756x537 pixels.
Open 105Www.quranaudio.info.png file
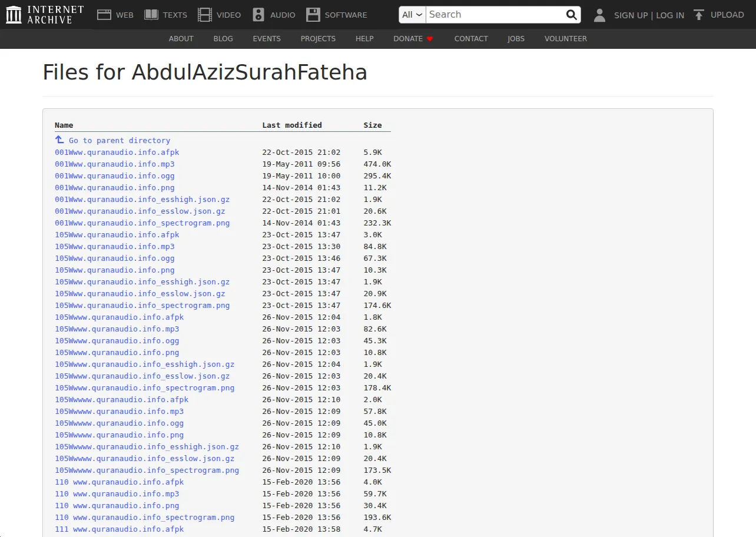tap(115, 270)
